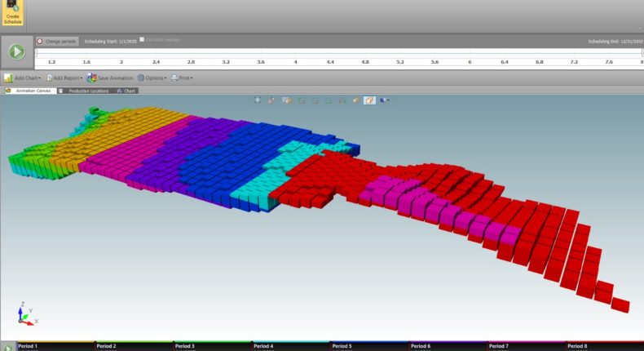Click the unhighlighted tan solid-shading icon
Screen dimensions: 644x351
pos(355,100)
